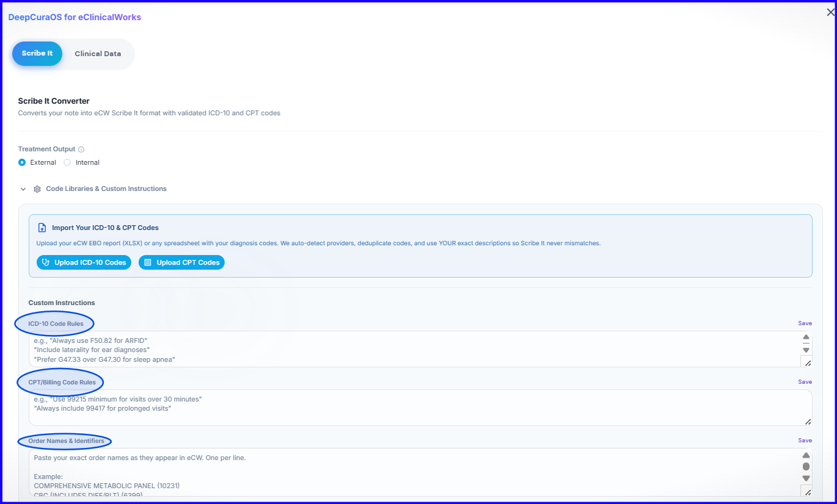Click the Custom Instructions heading

(62, 303)
